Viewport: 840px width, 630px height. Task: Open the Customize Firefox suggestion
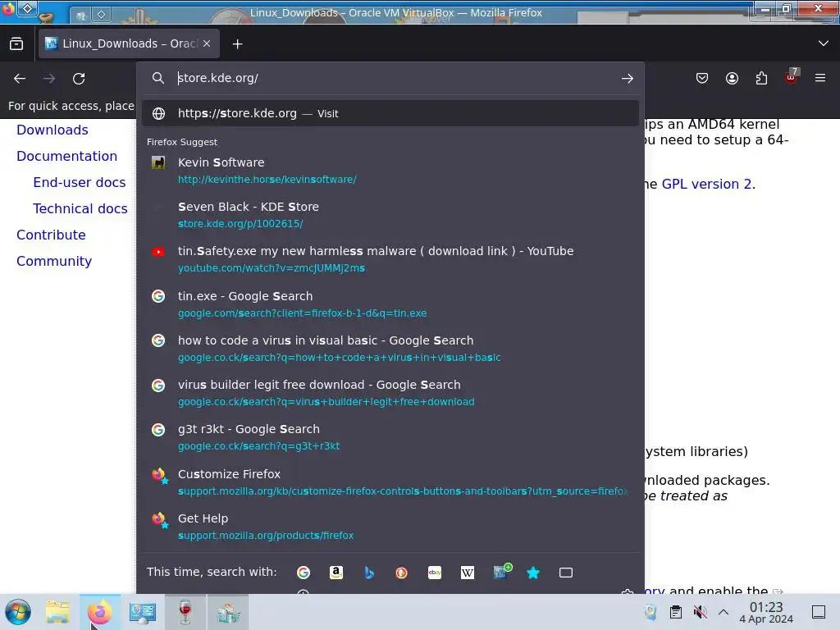tap(390, 482)
